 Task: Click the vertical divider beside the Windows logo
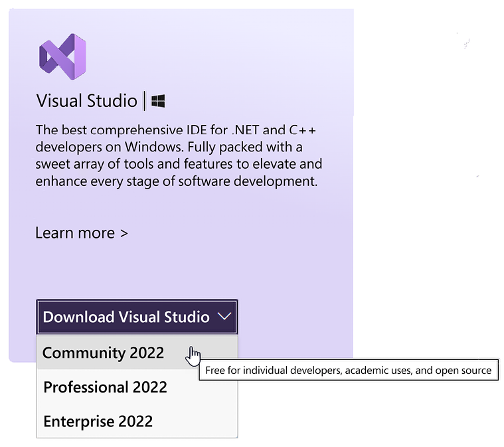[144, 101]
